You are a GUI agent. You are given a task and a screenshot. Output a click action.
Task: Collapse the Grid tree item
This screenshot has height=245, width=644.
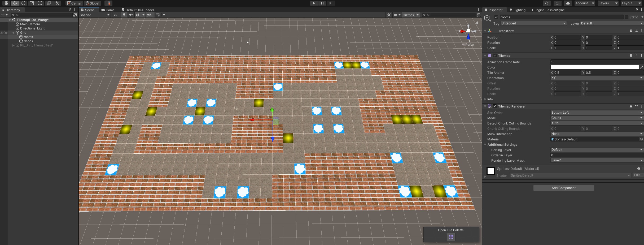pyautogui.click(x=14, y=33)
